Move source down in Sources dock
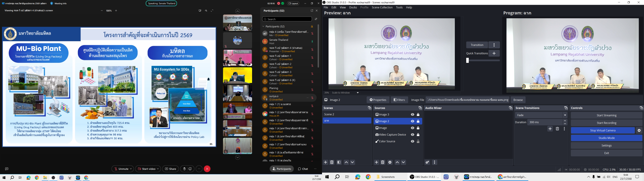 click(x=404, y=162)
